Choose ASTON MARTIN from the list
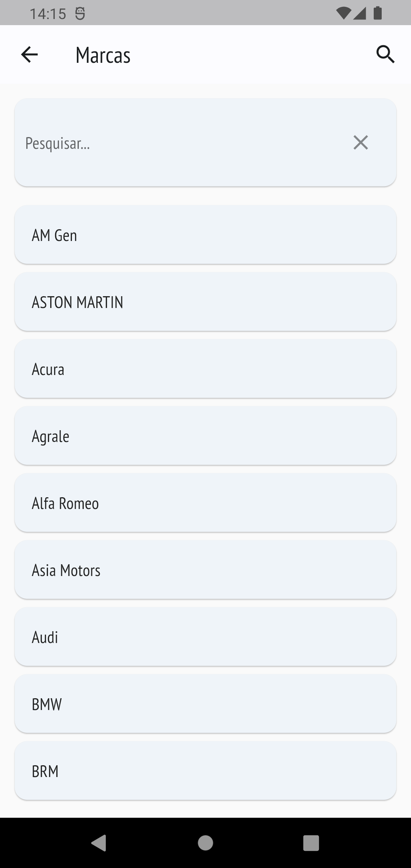The height and width of the screenshot is (868, 411). click(205, 302)
